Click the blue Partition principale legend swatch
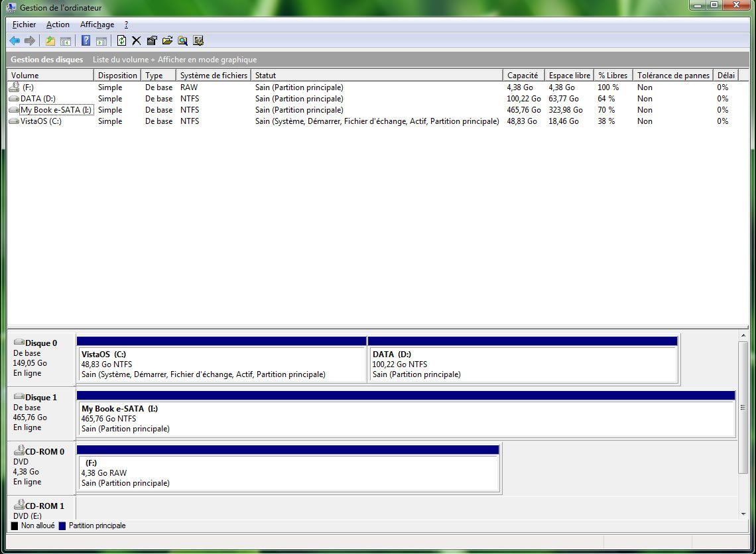756x554 pixels. (x=62, y=526)
